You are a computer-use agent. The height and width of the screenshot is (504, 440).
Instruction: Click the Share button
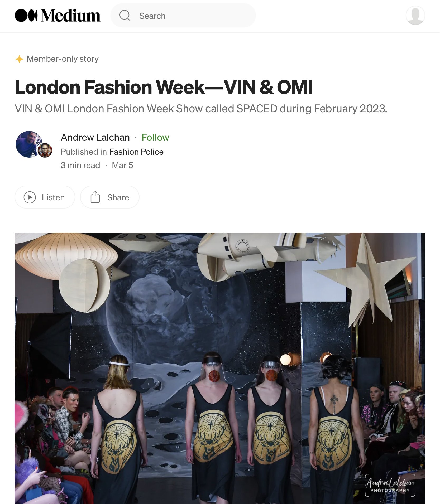pyautogui.click(x=110, y=197)
